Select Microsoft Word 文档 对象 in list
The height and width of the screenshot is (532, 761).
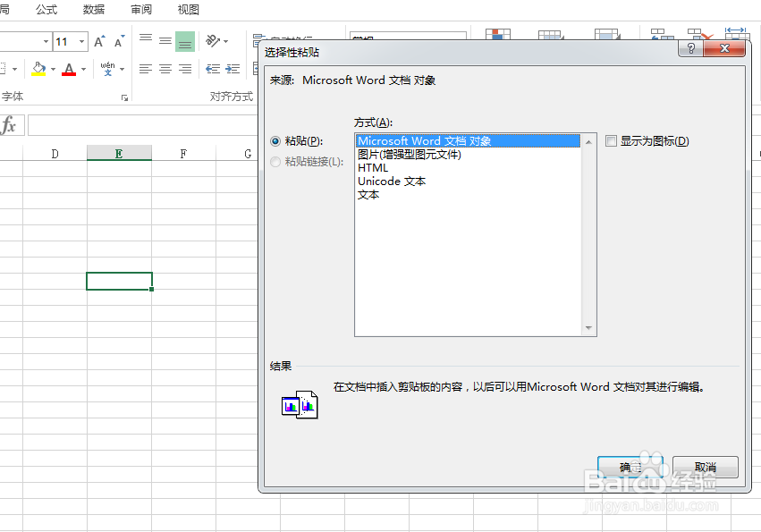coord(468,140)
